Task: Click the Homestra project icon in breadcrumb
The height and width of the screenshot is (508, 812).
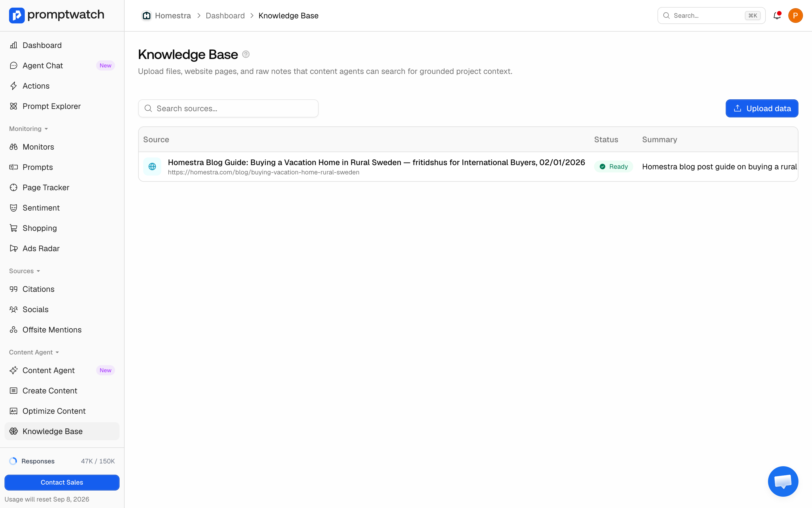Action: [147, 16]
